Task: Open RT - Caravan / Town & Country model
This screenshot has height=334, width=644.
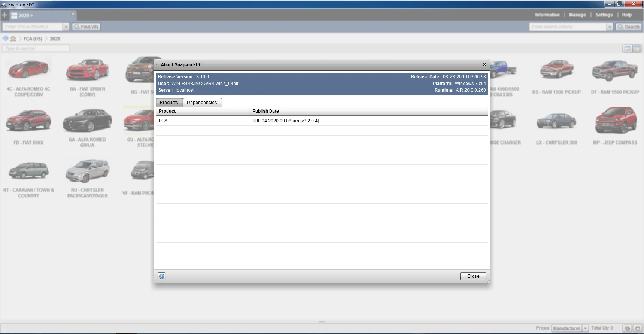Action: coord(28,179)
